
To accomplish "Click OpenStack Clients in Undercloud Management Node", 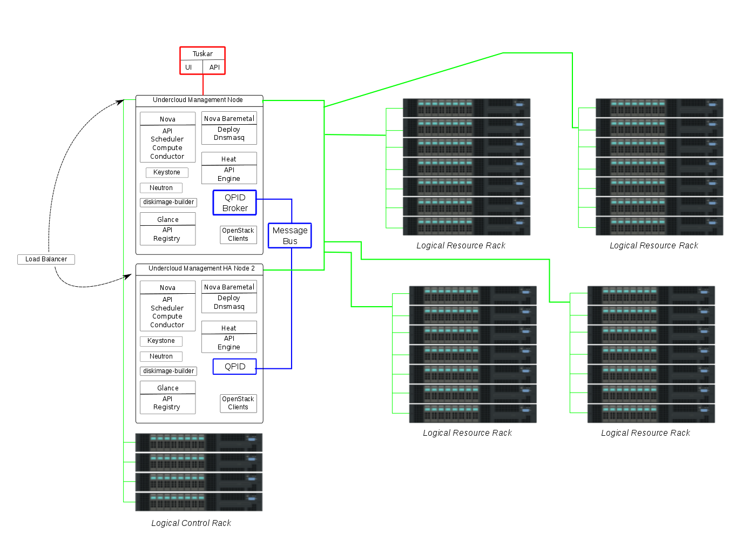I will [238, 234].
